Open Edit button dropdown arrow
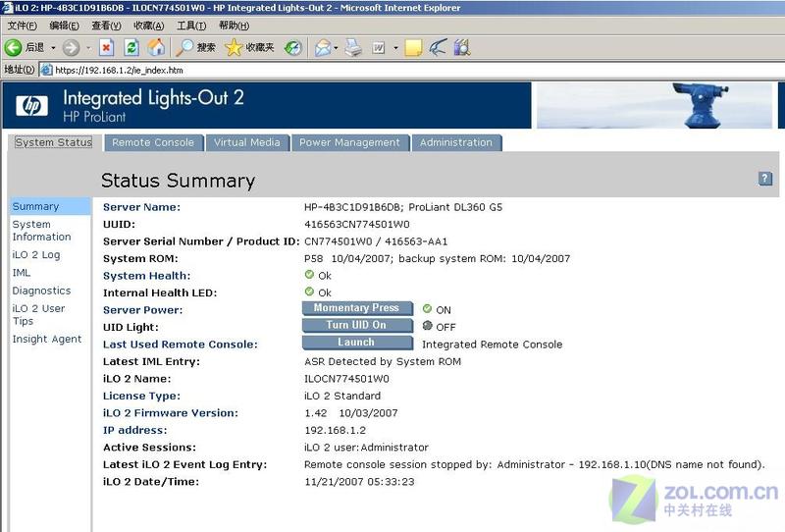785x532 pixels. coord(395,48)
